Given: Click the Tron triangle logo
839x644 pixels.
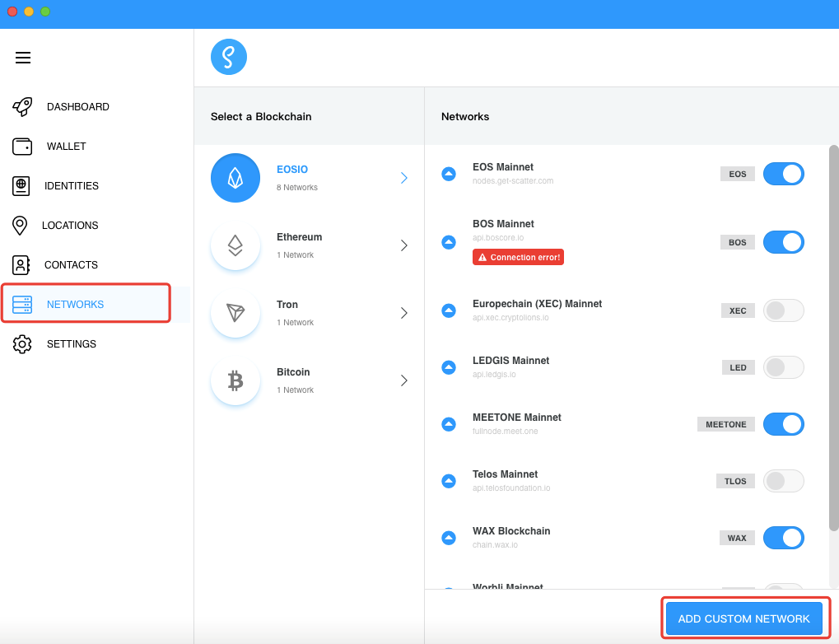Looking at the screenshot, I should coord(235,313).
